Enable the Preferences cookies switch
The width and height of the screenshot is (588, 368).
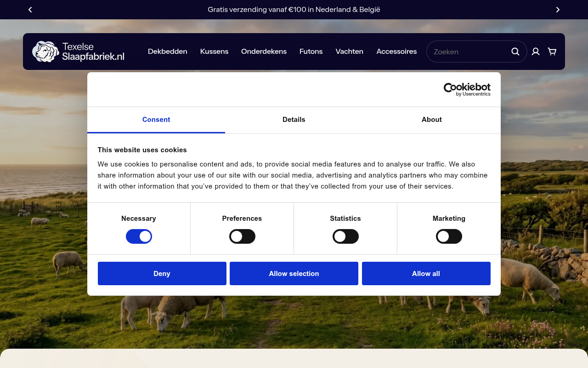click(242, 236)
